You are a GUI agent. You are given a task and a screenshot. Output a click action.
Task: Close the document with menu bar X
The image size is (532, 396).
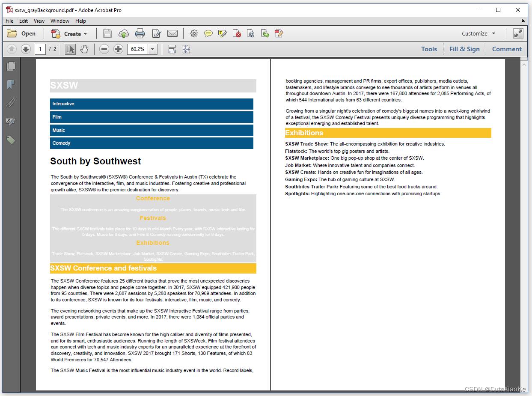tap(523, 21)
